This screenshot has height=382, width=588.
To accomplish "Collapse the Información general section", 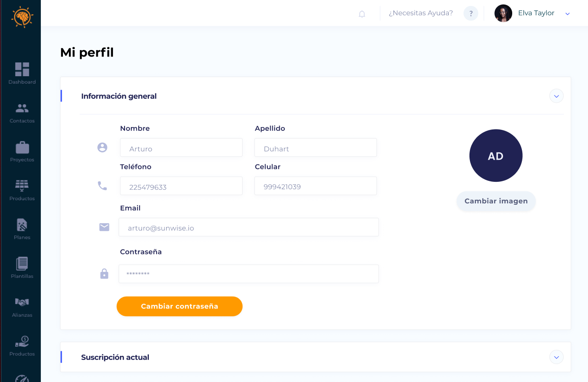I will [x=556, y=96].
